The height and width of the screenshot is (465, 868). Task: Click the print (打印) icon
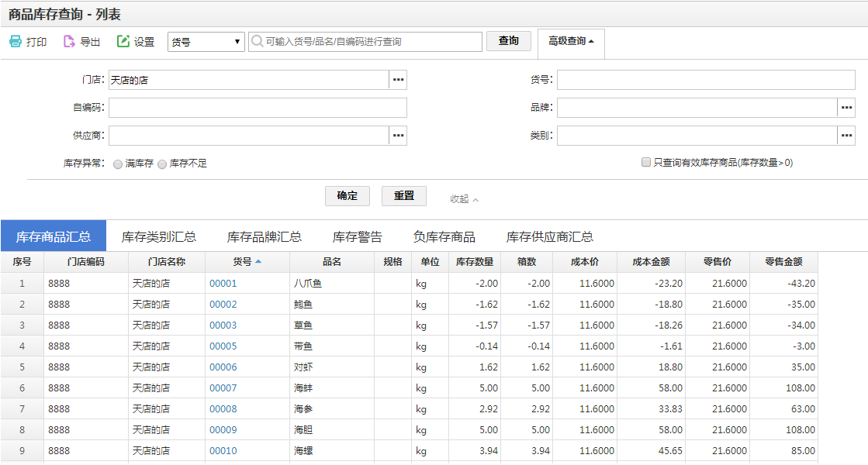coord(16,42)
